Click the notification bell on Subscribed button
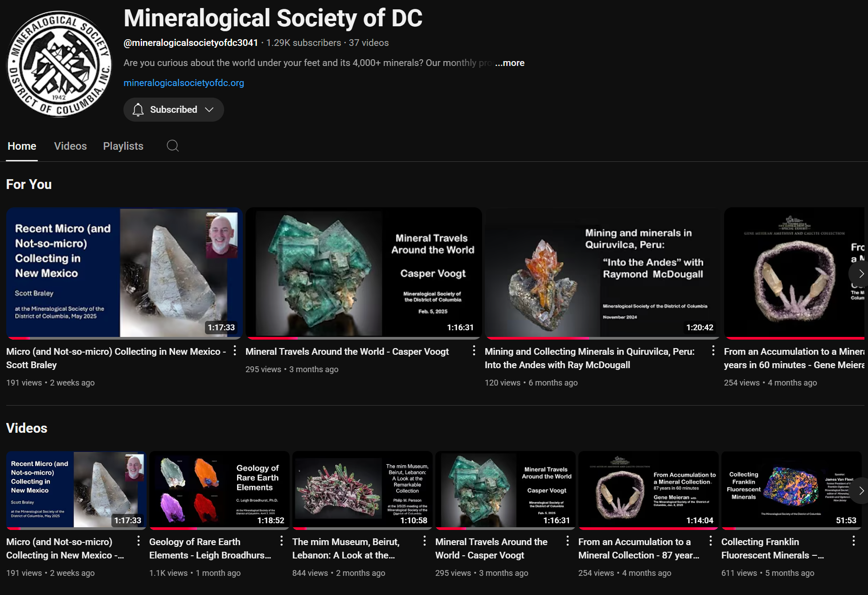 138,110
